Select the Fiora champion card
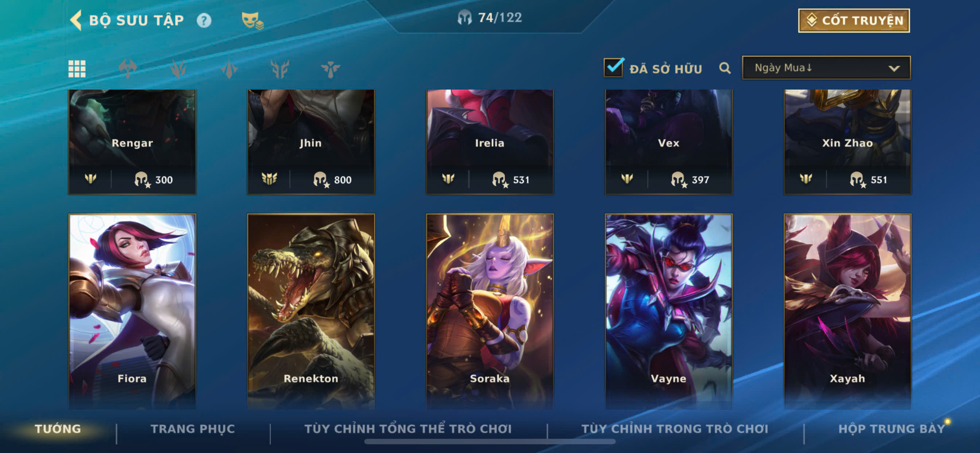 (x=132, y=311)
